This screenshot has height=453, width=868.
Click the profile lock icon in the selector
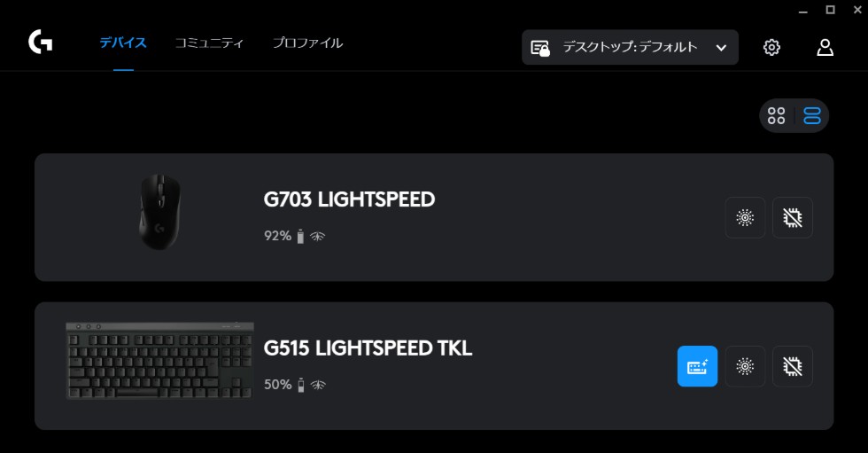tap(540, 48)
